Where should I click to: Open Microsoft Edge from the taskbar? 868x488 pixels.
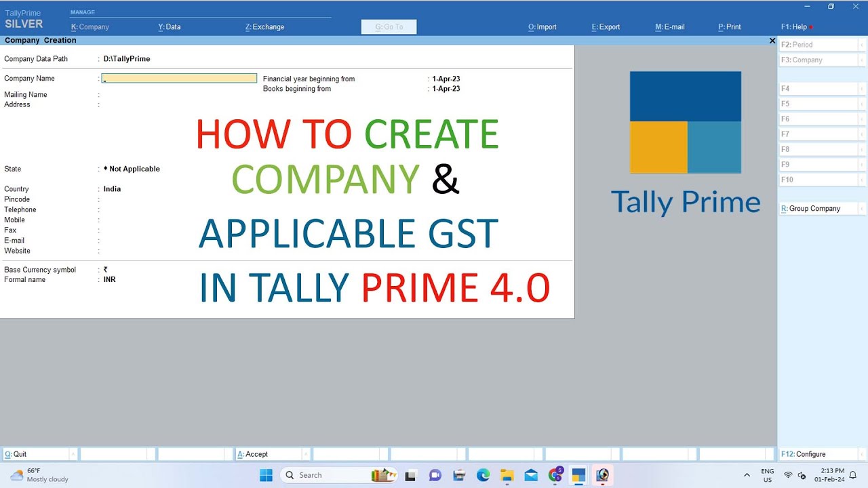(x=483, y=475)
